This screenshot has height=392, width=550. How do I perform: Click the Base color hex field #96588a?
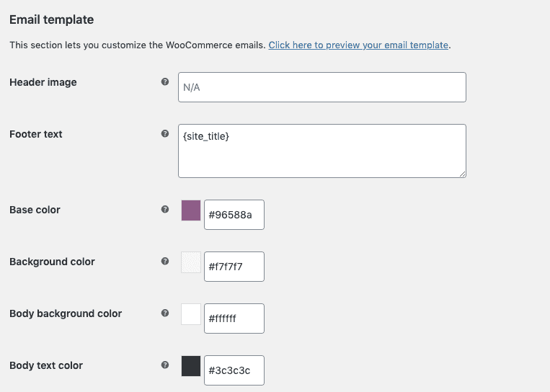click(x=234, y=215)
